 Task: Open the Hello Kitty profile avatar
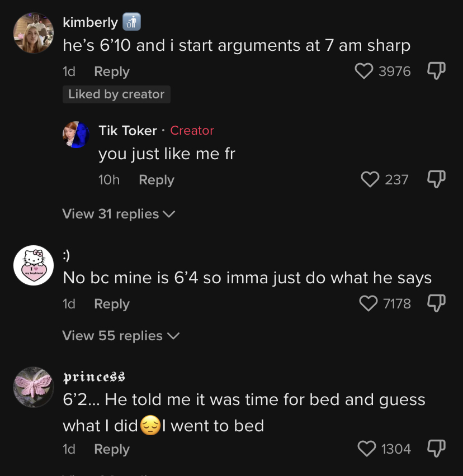coord(34,265)
